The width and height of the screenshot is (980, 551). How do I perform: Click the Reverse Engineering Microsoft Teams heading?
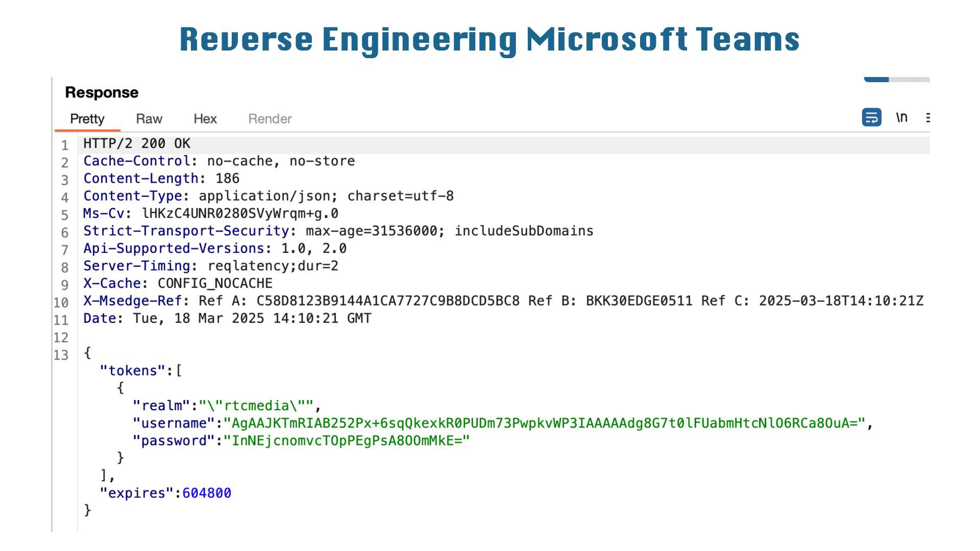pos(489,40)
